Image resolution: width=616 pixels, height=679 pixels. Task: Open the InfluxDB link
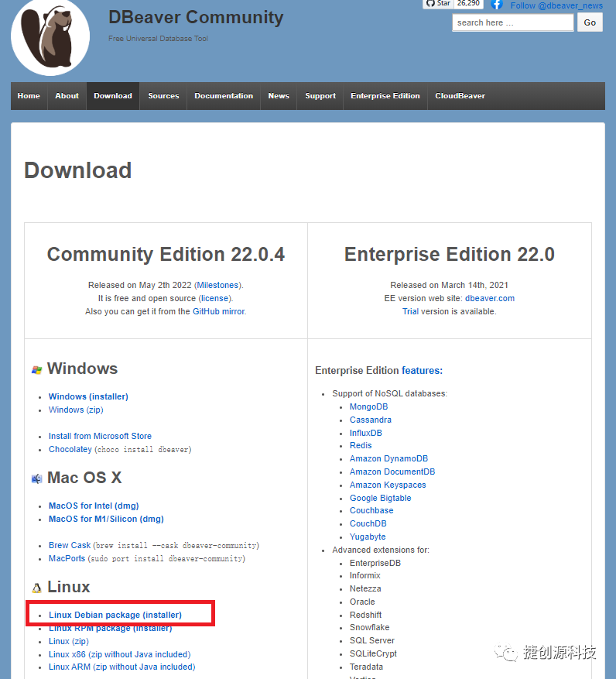[366, 433]
